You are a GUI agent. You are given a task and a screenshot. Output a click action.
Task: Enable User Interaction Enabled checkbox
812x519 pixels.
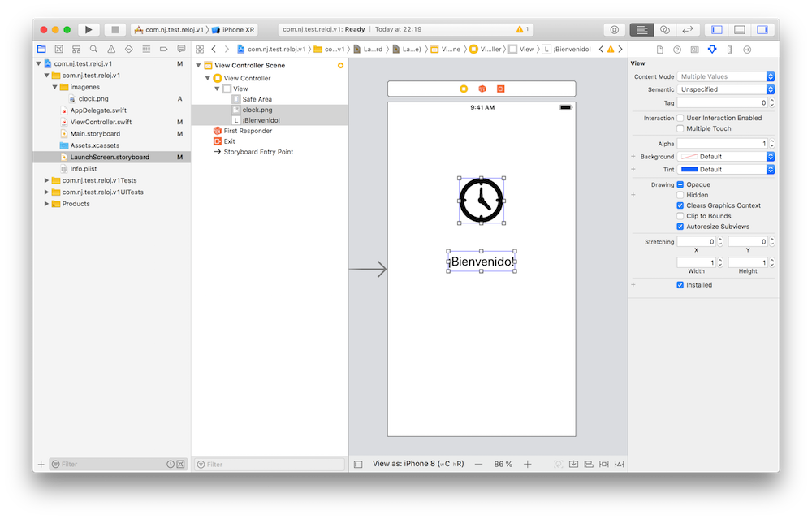tap(680, 118)
